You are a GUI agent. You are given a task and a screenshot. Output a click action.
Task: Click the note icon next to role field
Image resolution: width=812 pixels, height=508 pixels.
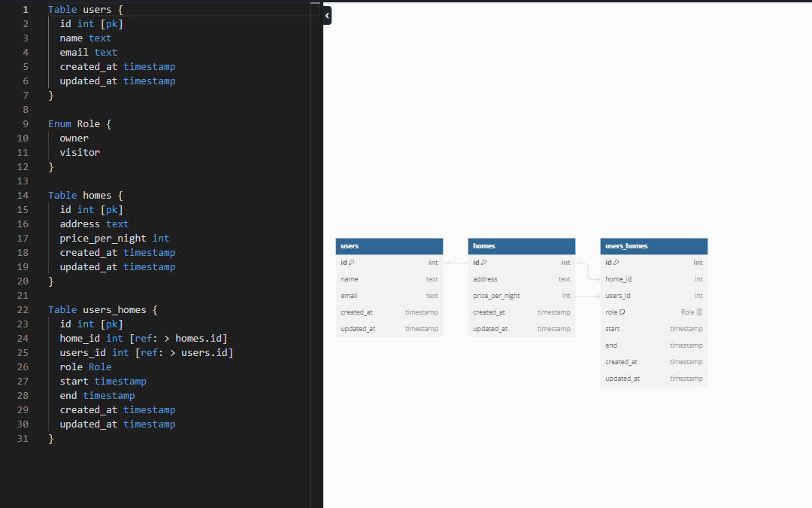(x=622, y=312)
